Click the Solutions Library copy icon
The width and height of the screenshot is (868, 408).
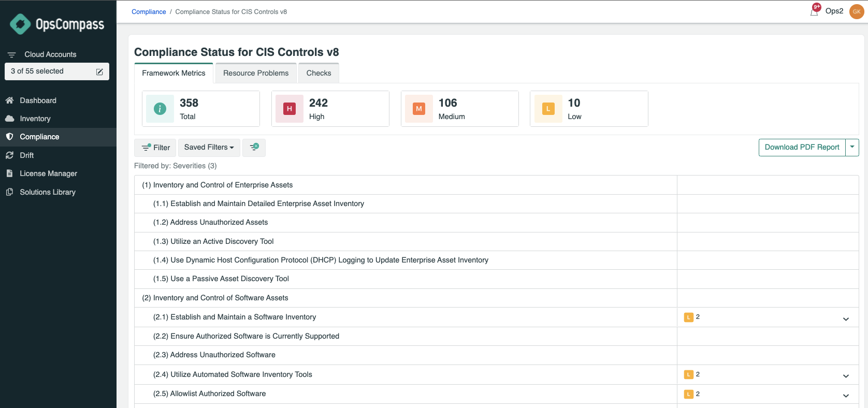click(9, 192)
